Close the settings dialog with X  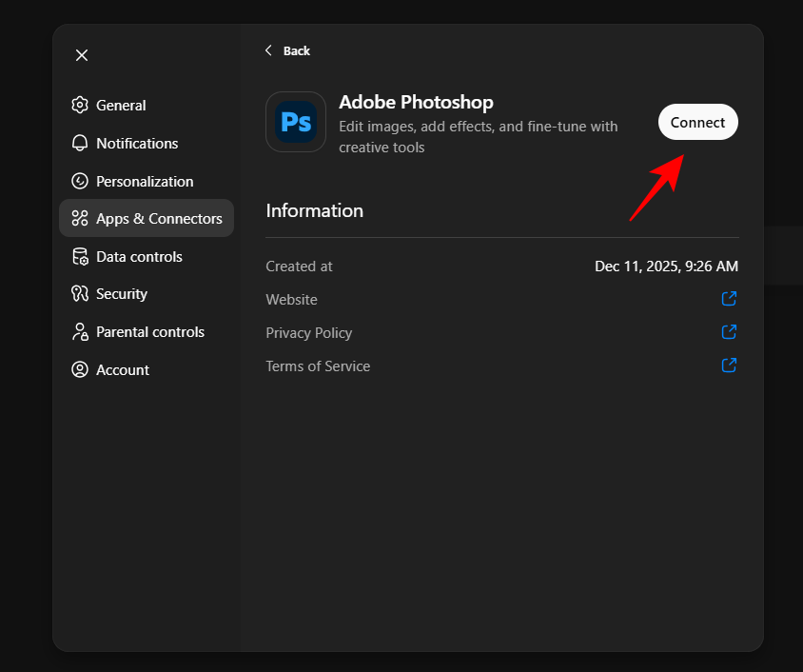point(82,55)
